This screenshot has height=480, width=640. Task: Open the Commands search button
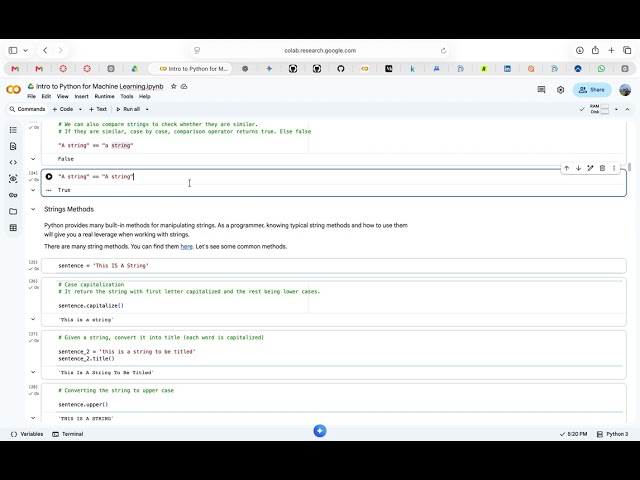click(27, 109)
